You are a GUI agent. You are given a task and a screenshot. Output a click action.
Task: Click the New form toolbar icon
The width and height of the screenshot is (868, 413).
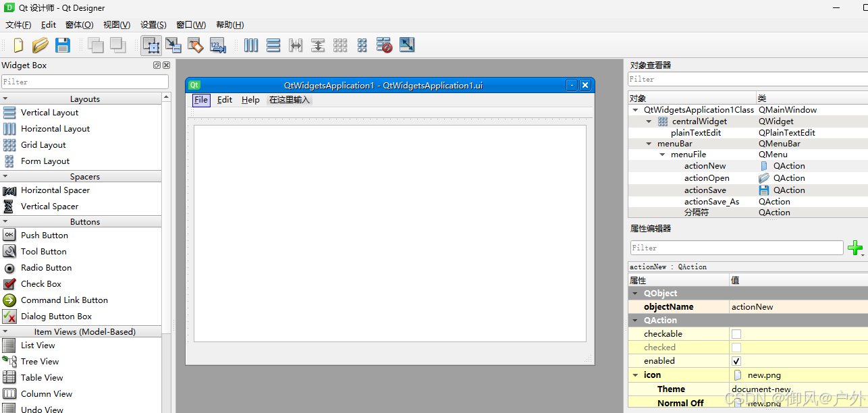pos(18,45)
